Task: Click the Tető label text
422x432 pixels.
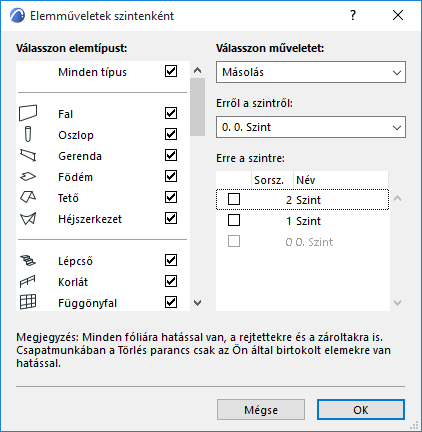Action: 68,198
